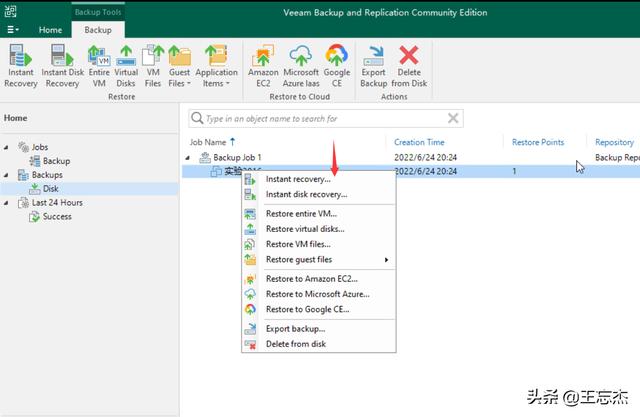Click the Disk icon in the tree
The height and width of the screenshot is (417, 640).
[35, 189]
